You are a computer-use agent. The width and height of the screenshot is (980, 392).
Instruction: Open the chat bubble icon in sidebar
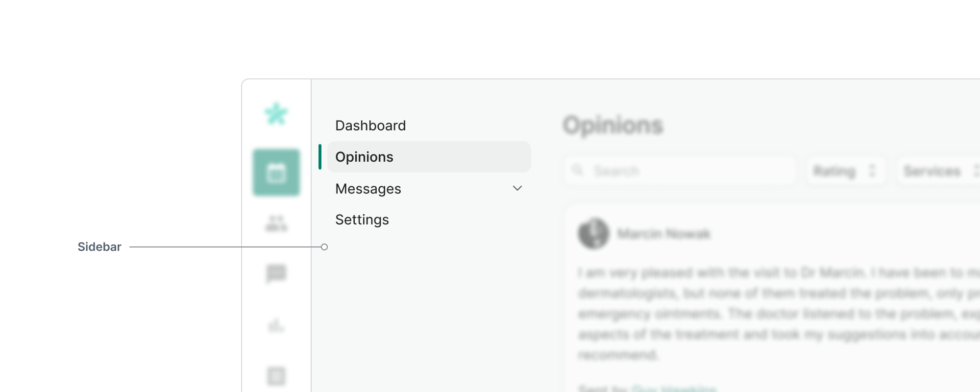(276, 273)
